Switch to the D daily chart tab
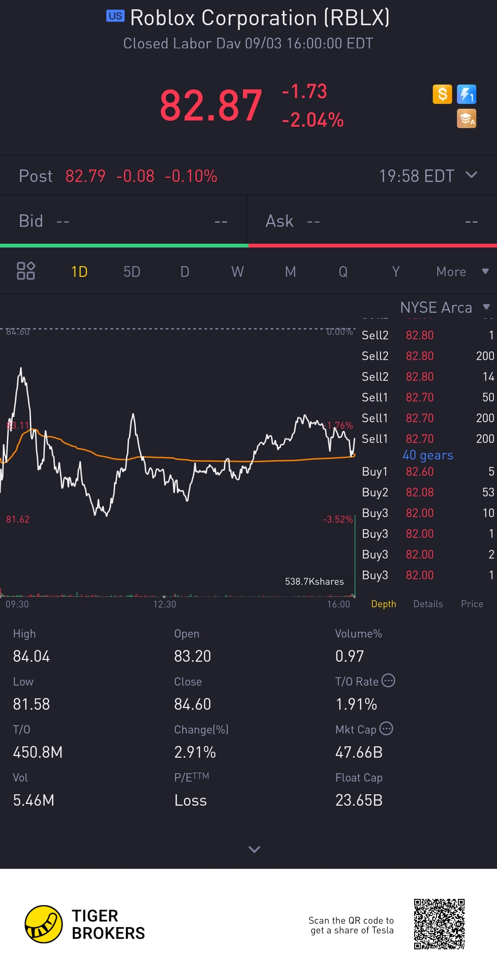 click(185, 272)
